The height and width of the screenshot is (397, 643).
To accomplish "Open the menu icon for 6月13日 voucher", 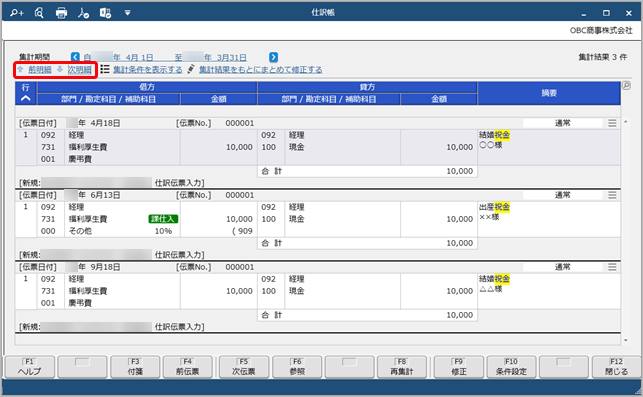I will (612, 195).
